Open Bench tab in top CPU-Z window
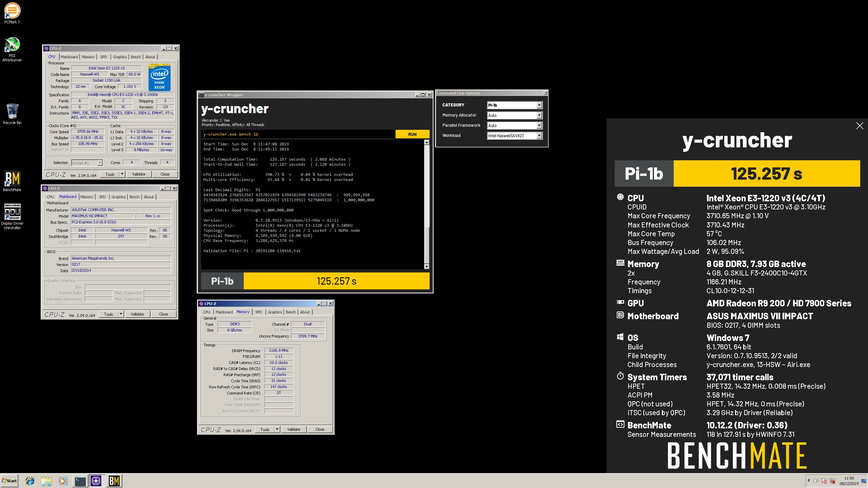Viewport: 868px width, 488px height. point(136,57)
